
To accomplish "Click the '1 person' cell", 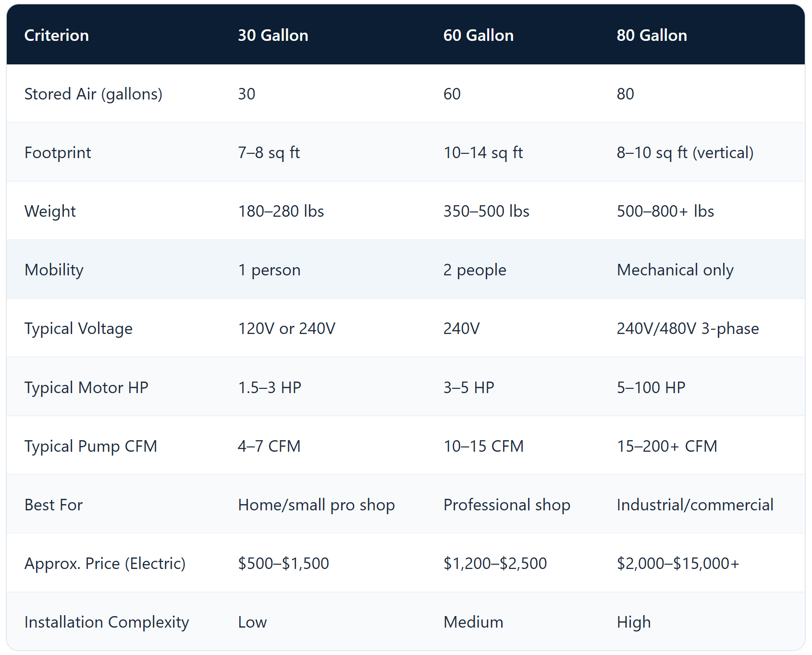I will 270,270.
